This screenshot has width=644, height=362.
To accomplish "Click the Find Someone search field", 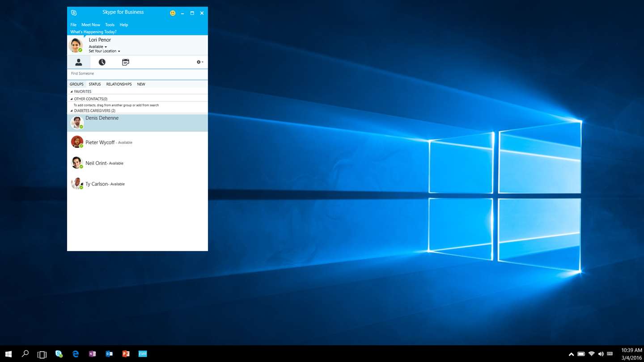I will [x=137, y=73].
